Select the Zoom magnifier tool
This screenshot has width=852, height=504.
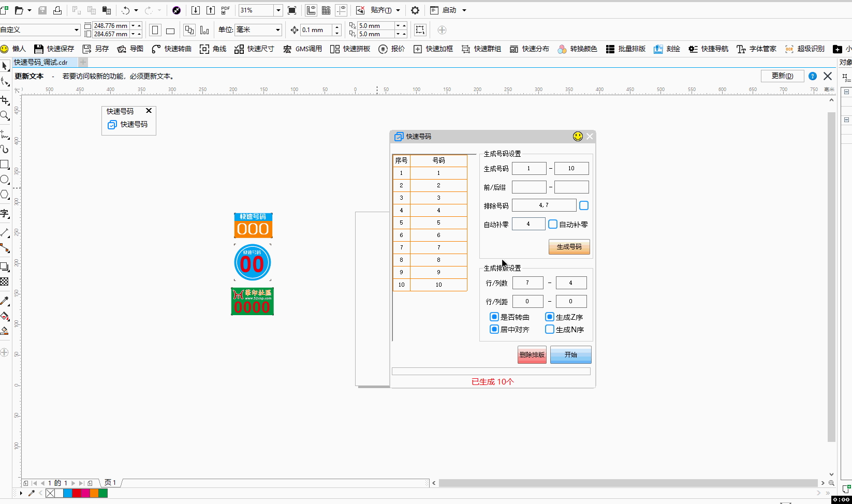pyautogui.click(x=5, y=115)
